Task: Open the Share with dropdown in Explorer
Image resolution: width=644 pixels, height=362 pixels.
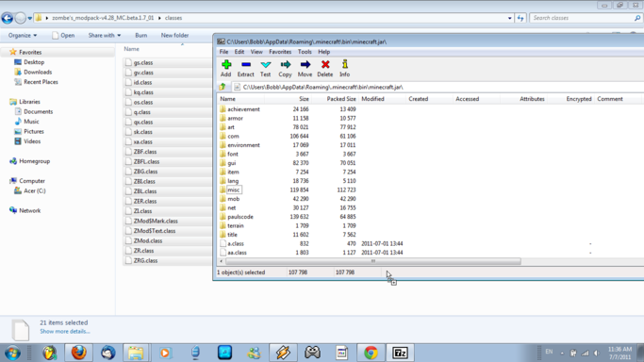Action: pos(105,35)
